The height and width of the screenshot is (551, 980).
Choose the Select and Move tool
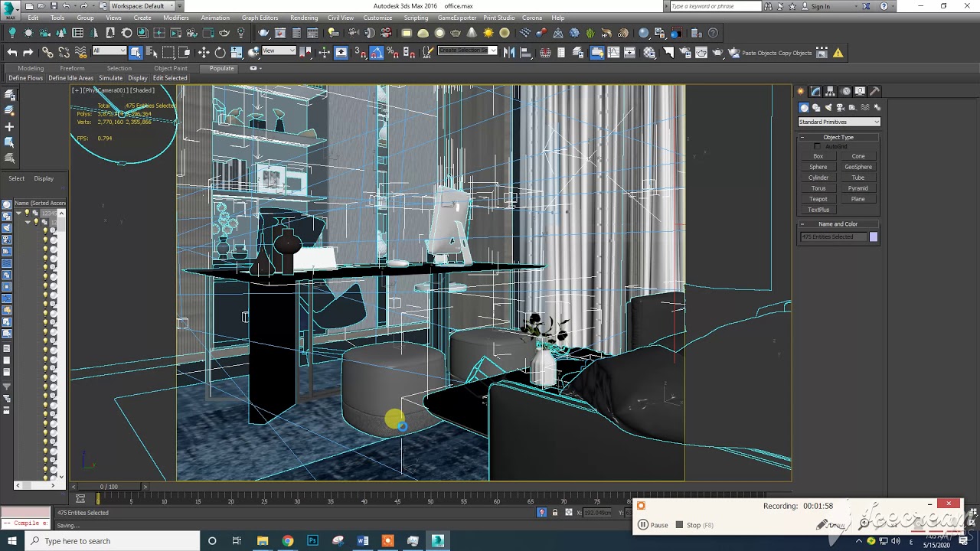[x=204, y=53]
